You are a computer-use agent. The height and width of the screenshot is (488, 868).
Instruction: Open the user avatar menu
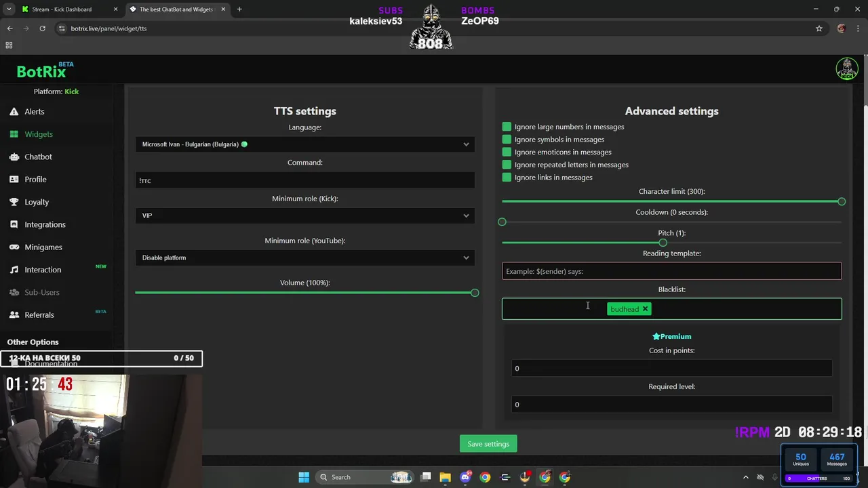pyautogui.click(x=847, y=68)
